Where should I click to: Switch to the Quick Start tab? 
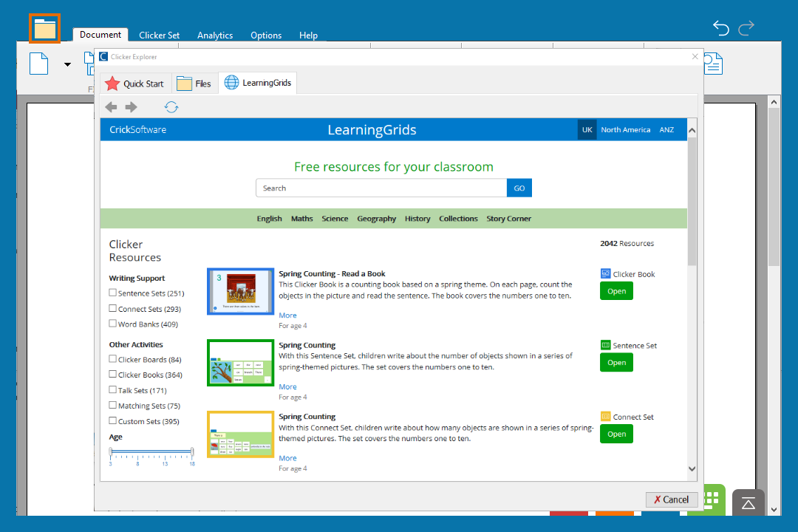point(134,83)
